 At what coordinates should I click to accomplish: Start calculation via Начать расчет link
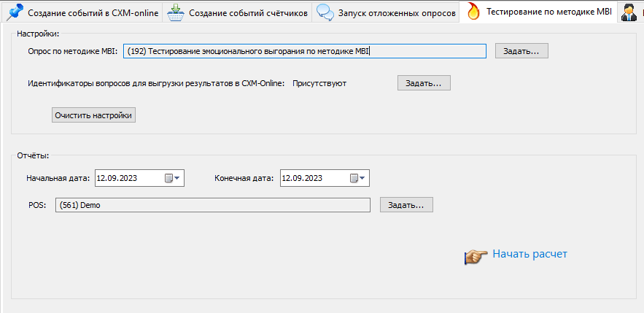click(529, 254)
